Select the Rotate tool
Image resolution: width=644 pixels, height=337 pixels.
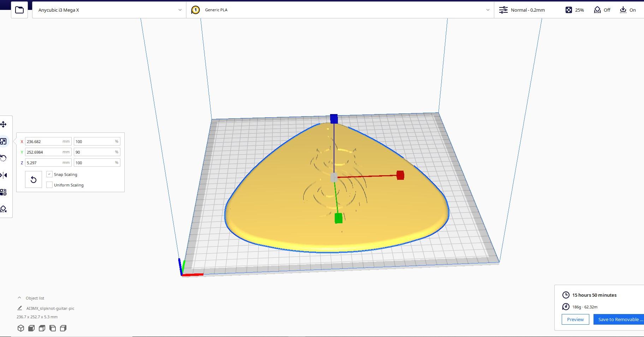click(4, 158)
